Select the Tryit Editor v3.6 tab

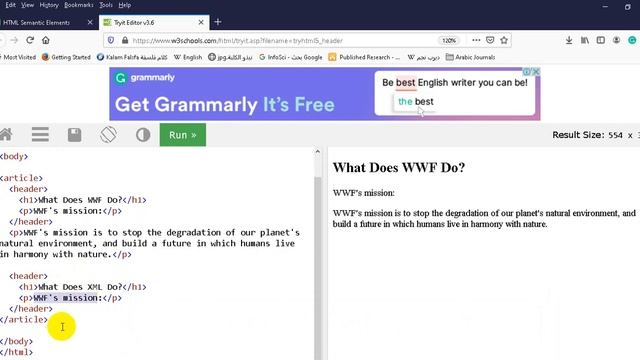coord(154,22)
